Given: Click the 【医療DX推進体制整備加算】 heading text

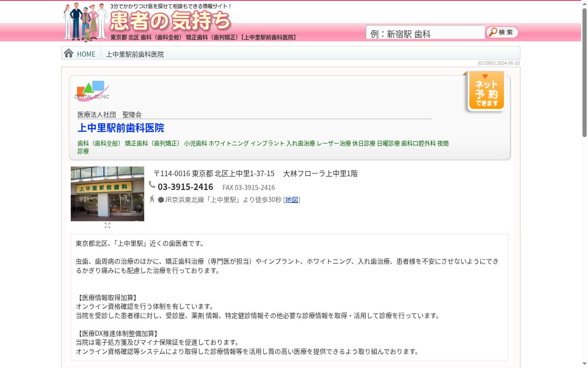Looking at the screenshot, I should 118,333.
